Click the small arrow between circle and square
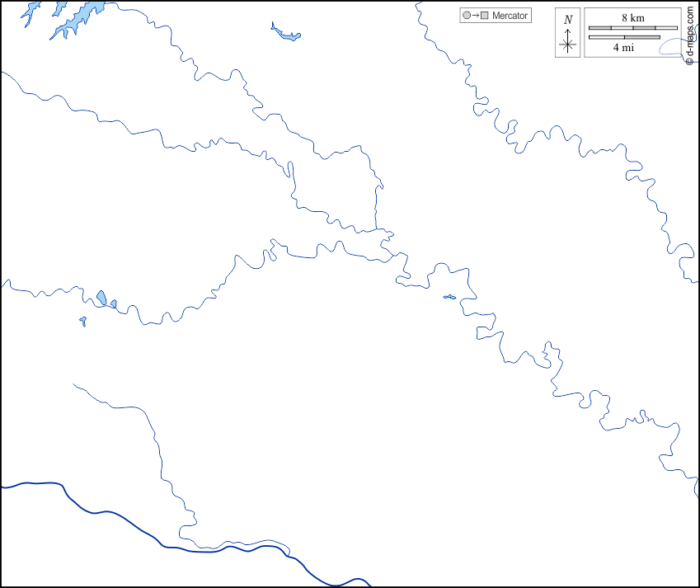Viewport: 700px width, 588px height. coord(476,16)
